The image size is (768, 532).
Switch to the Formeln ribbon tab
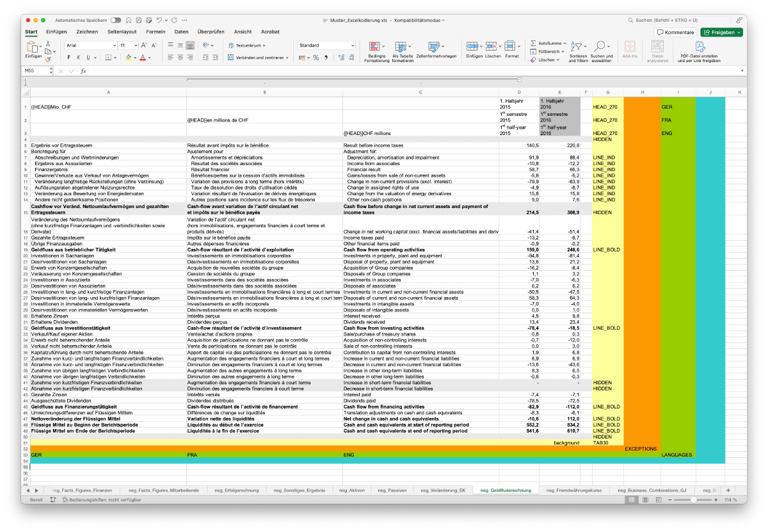click(x=156, y=31)
